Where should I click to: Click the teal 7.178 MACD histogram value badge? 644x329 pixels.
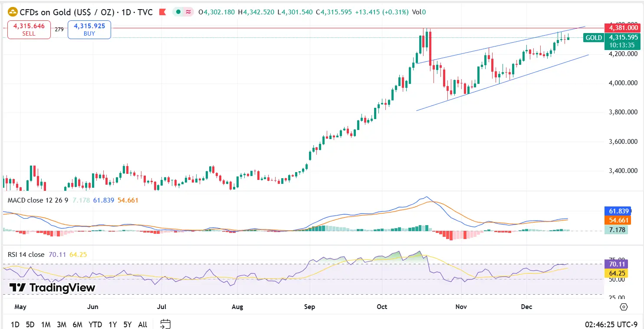[618, 230]
